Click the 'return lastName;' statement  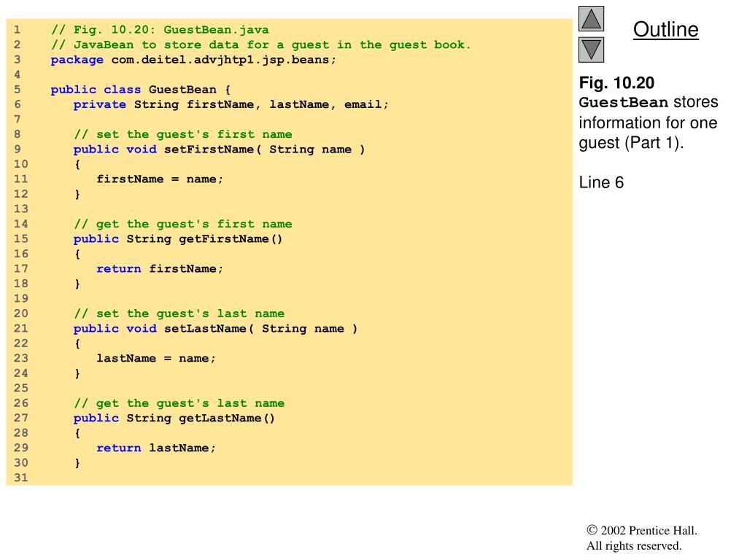[x=156, y=448]
